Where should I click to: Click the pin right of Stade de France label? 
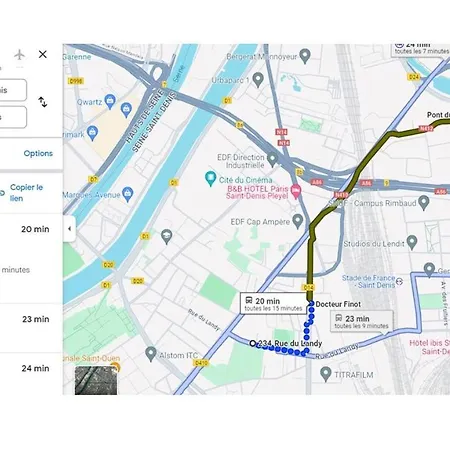pyautogui.click(x=429, y=270)
